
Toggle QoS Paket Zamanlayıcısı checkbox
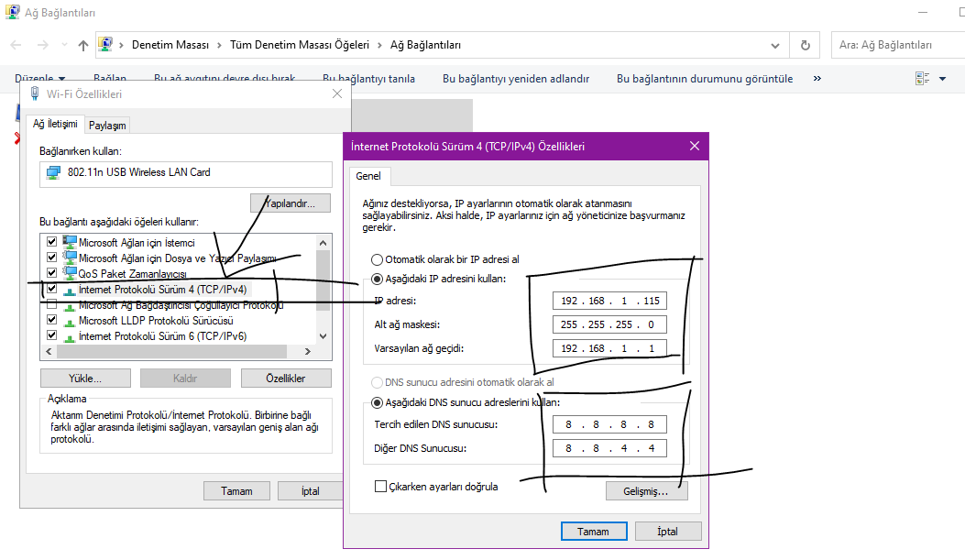pyautogui.click(x=51, y=272)
